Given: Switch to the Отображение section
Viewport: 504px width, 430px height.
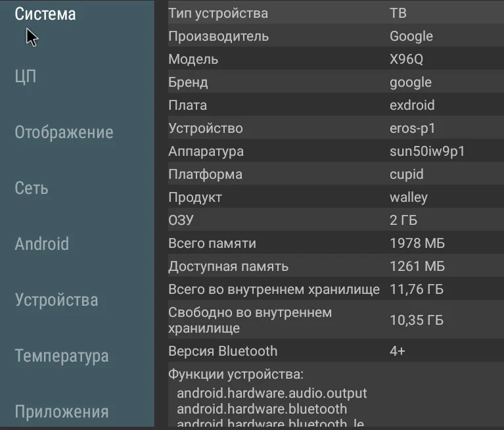Looking at the screenshot, I should point(64,132).
